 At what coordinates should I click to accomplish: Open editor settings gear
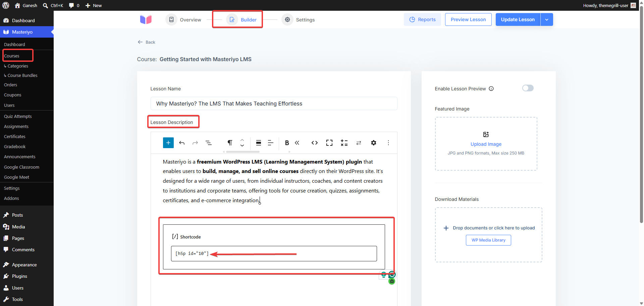pyautogui.click(x=374, y=143)
